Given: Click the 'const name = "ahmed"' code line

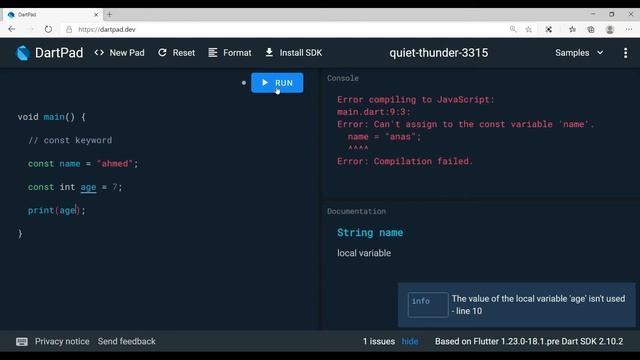Looking at the screenshot, I should [x=83, y=164].
